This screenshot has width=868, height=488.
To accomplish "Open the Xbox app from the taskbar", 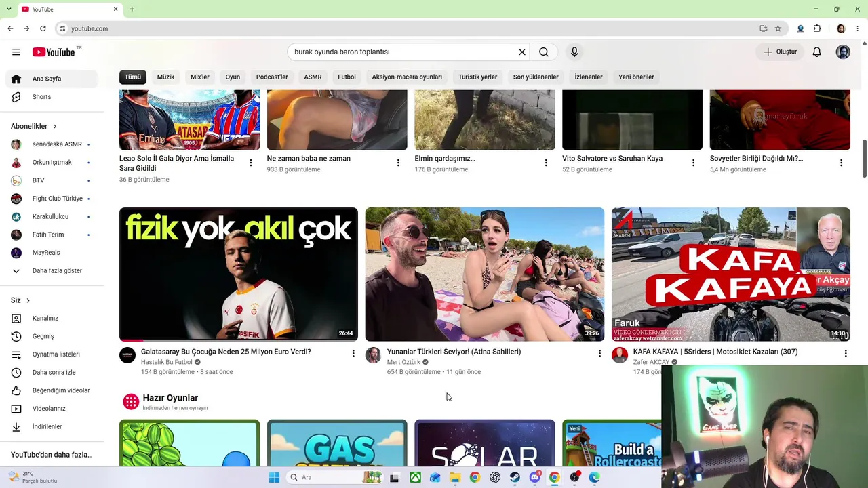I will (415, 477).
